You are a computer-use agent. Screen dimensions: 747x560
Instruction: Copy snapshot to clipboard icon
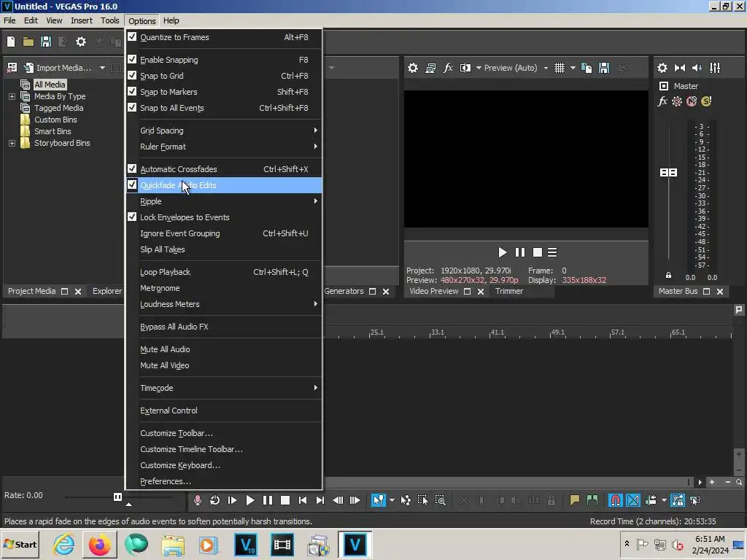(x=587, y=68)
